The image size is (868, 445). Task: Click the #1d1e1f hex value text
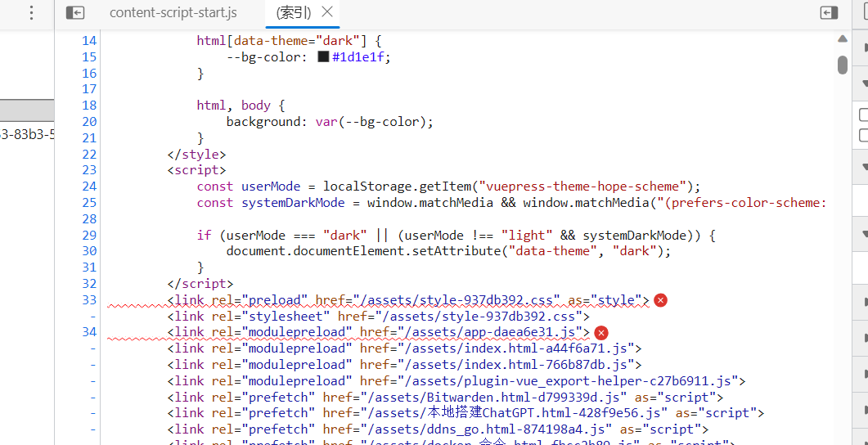coord(358,57)
